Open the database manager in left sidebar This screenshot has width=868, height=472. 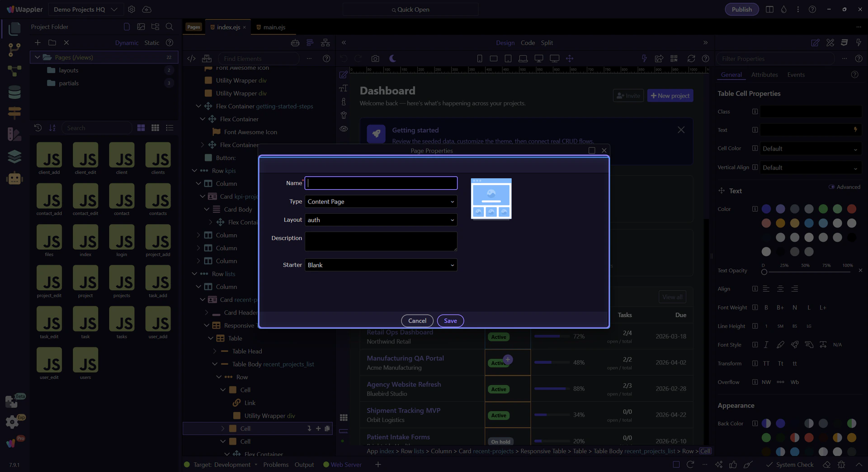(x=14, y=92)
